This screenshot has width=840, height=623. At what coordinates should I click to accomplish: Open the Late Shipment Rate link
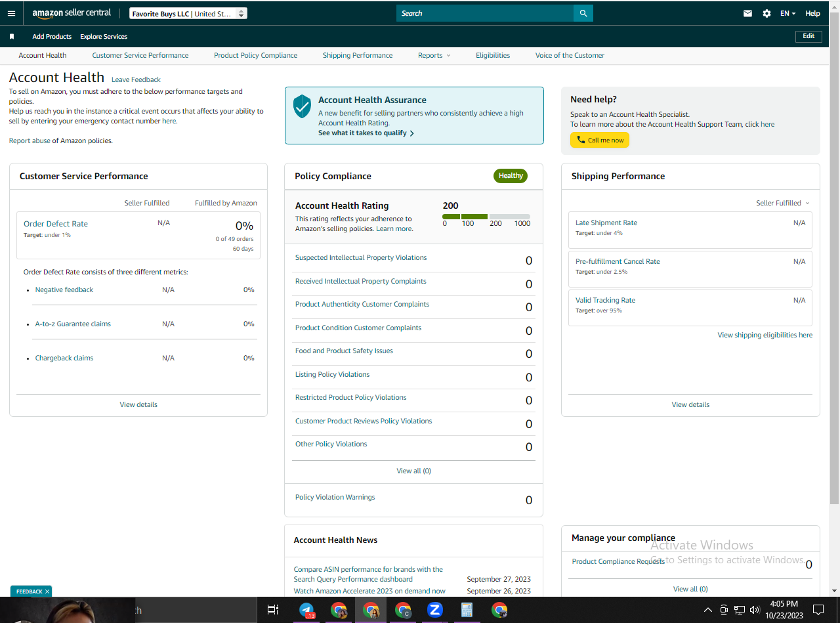pyautogui.click(x=606, y=223)
